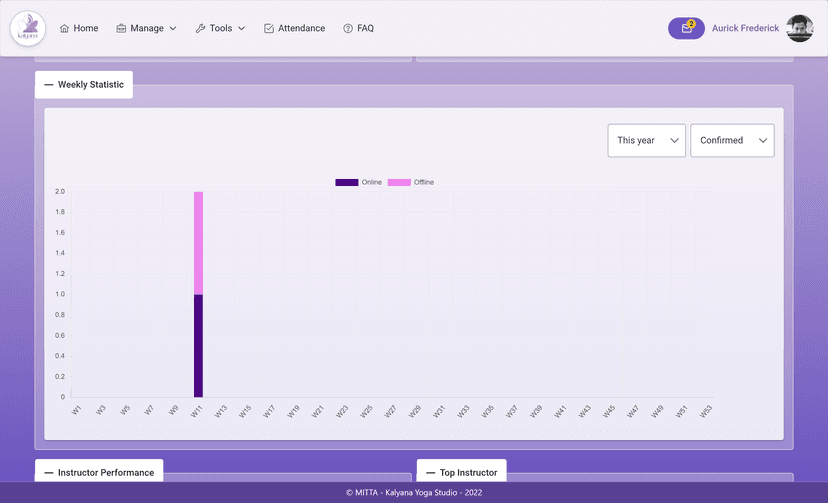
Task: Open the This year period dropdown
Action: [x=646, y=141]
